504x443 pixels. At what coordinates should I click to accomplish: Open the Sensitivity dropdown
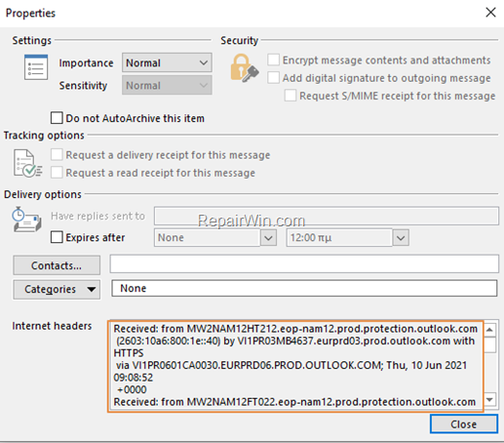[x=167, y=85]
